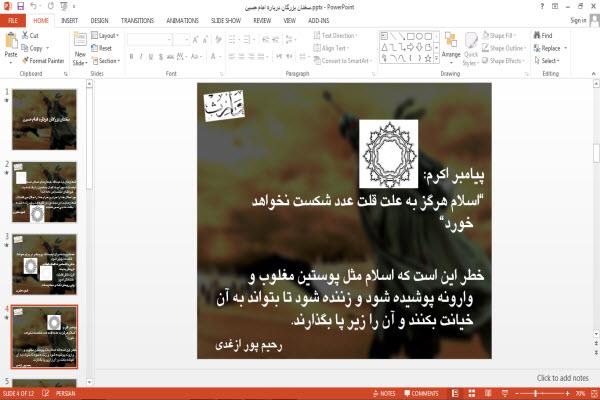Image resolution: width=600 pixels, height=400 pixels.
Task: Click Shape Effects option
Action: pos(503,60)
